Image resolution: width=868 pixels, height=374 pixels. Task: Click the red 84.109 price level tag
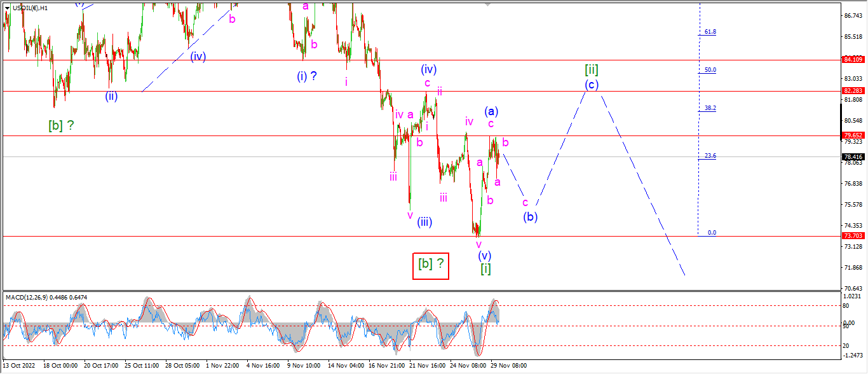coord(852,60)
